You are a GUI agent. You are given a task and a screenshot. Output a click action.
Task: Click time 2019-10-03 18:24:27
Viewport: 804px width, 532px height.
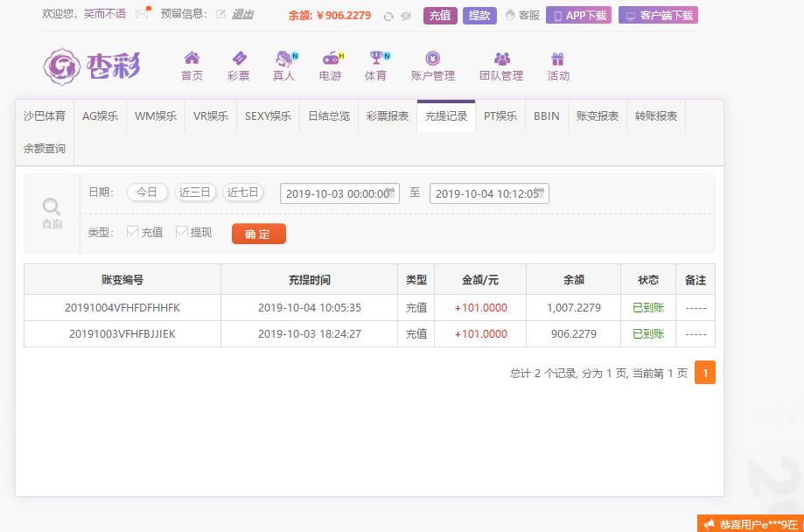(309, 334)
